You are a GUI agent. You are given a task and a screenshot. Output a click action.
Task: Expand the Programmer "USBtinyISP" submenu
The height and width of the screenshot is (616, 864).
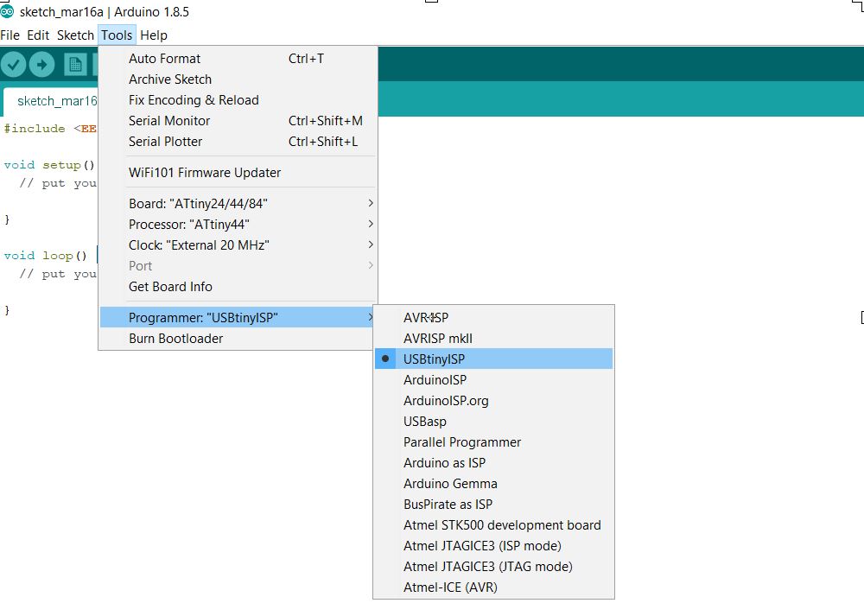pos(238,318)
